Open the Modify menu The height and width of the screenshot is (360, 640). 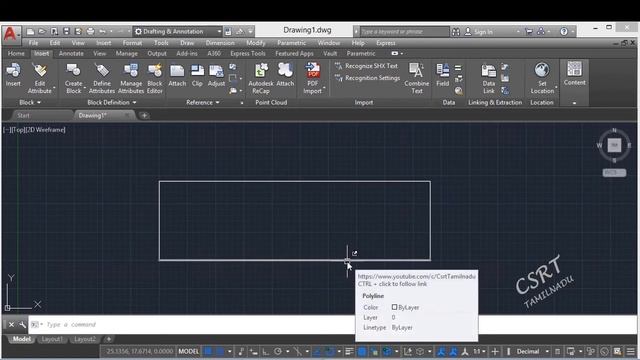coord(256,43)
